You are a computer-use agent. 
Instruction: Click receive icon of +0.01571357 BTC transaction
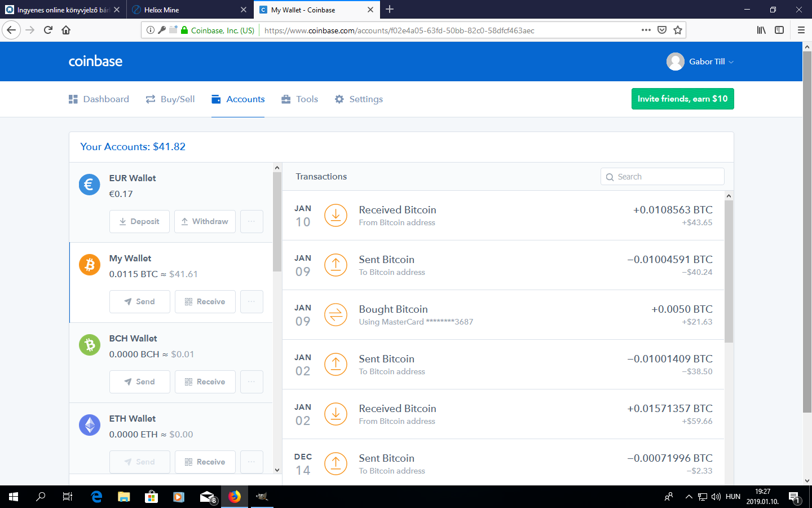tap(336, 414)
